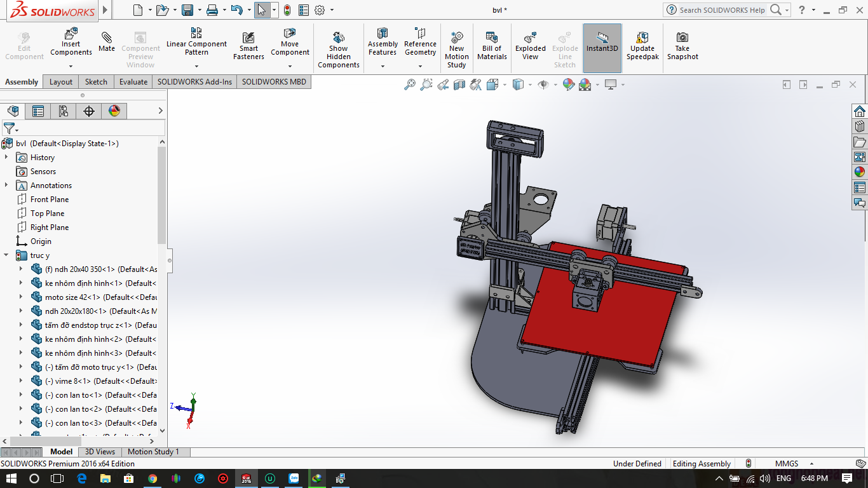Expand the Annotations tree node
Viewport: 868px width, 488px height.
pos(7,186)
